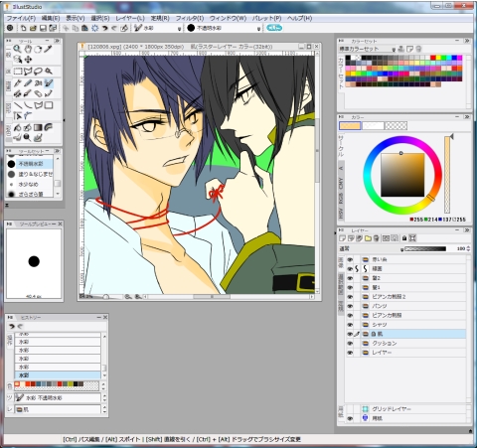This screenshot has width=477, height=448.
Task: Select the orange main color swatch in color panel
Action: pos(350,126)
